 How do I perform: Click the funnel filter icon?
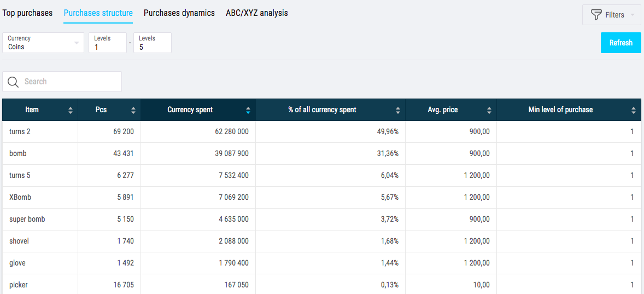(596, 15)
